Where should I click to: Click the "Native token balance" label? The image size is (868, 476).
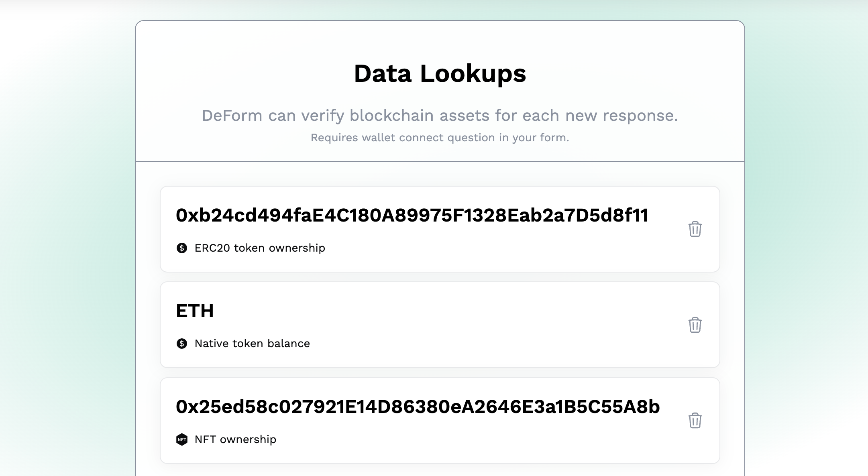(x=252, y=344)
